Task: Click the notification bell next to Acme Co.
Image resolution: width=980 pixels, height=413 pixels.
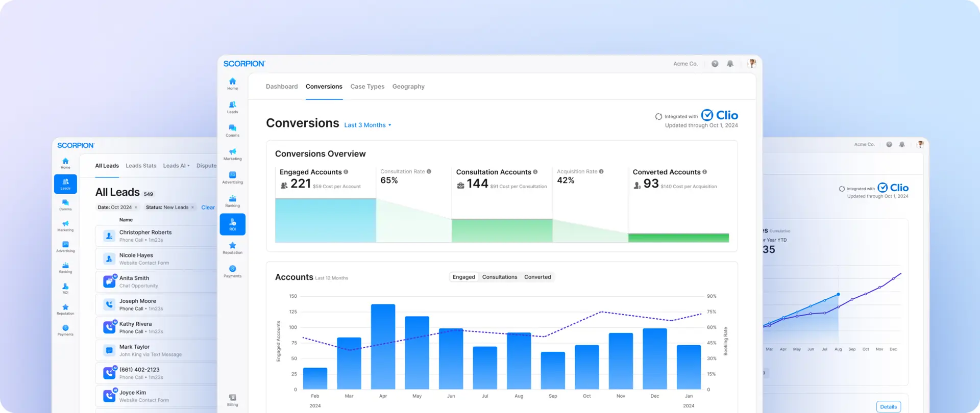Action: (x=730, y=64)
